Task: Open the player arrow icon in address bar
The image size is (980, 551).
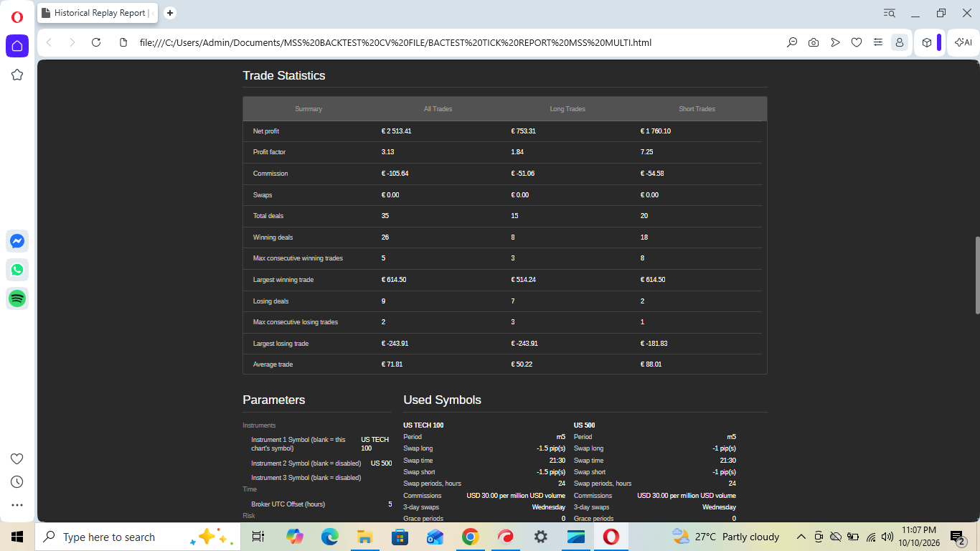Action: [x=835, y=42]
